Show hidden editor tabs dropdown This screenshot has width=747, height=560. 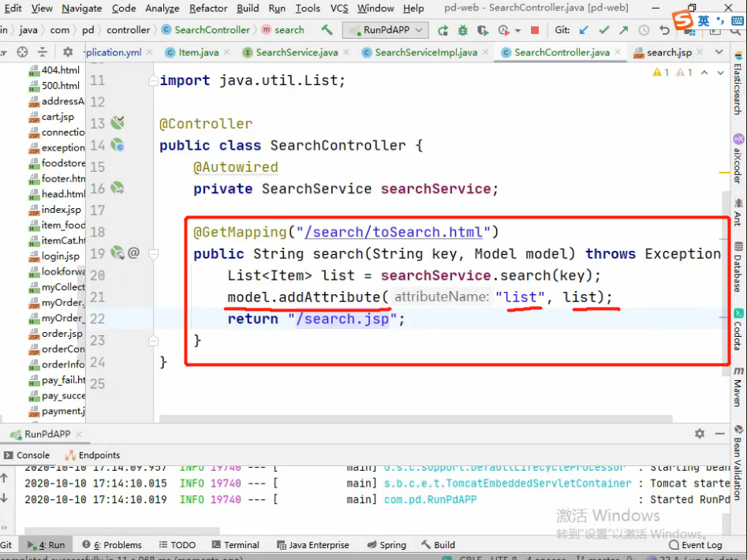719,52
